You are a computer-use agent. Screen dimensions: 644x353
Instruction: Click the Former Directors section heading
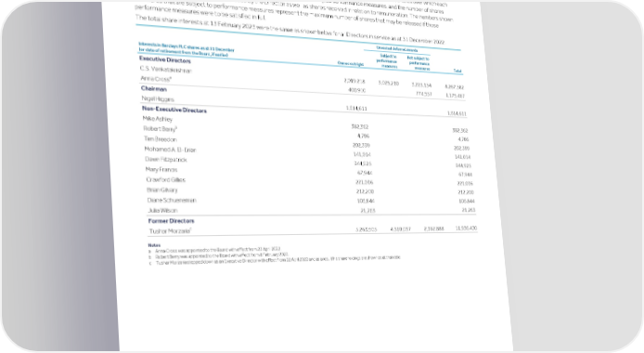(x=171, y=221)
